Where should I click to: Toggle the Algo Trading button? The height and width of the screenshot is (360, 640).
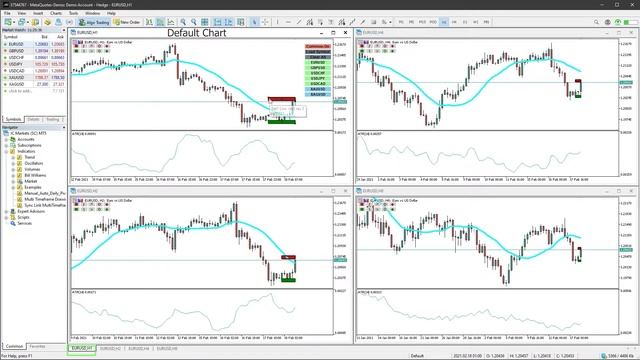click(94, 22)
